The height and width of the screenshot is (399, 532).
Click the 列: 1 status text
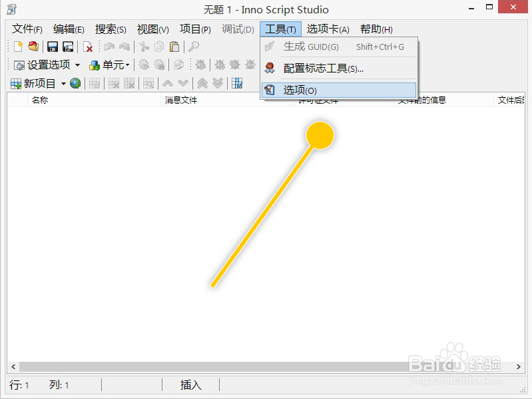59,385
